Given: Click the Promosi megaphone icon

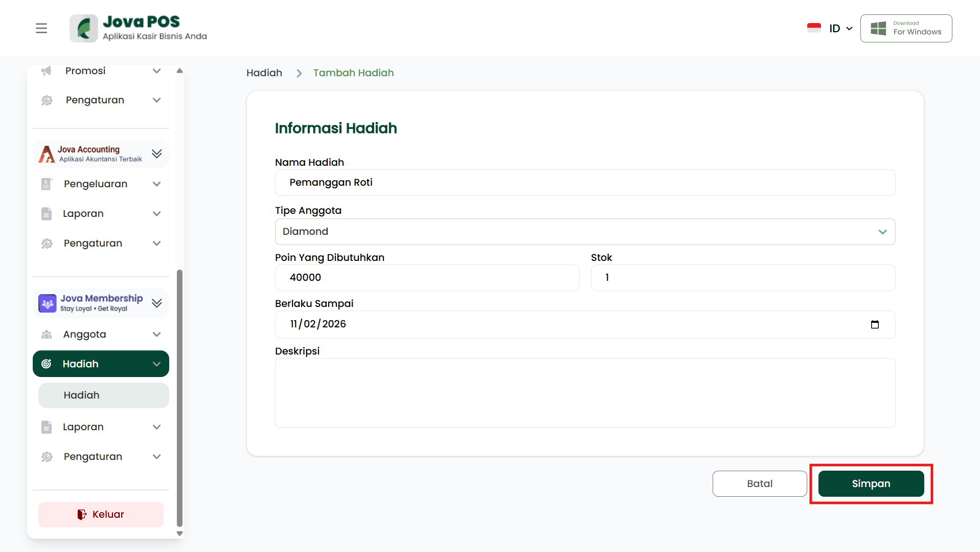Looking at the screenshot, I should pyautogui.click(x=47, y=71).
